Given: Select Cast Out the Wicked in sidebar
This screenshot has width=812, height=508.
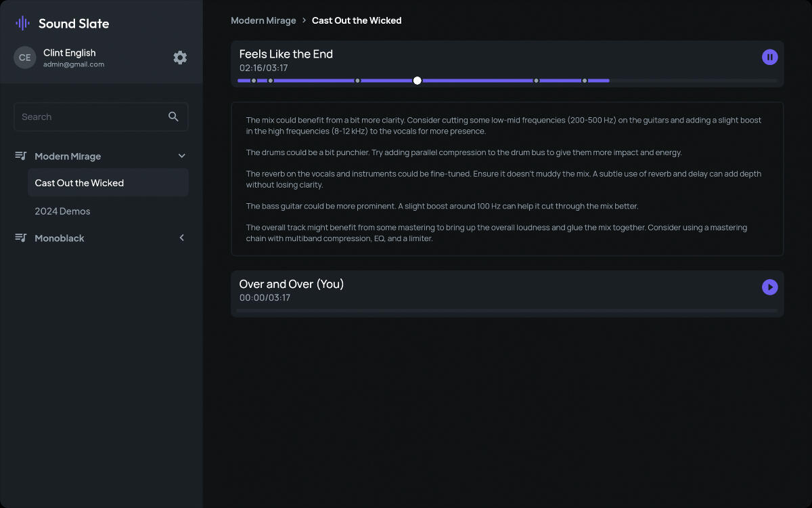Looking at the screenshot, I should tap(108, 183).
